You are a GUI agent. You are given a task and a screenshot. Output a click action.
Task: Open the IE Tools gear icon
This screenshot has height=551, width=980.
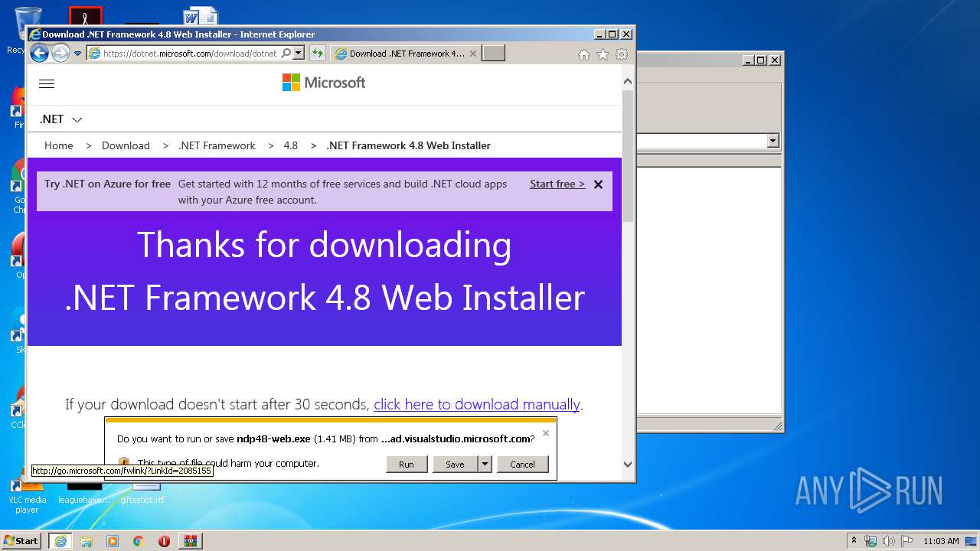coord(622,54)
